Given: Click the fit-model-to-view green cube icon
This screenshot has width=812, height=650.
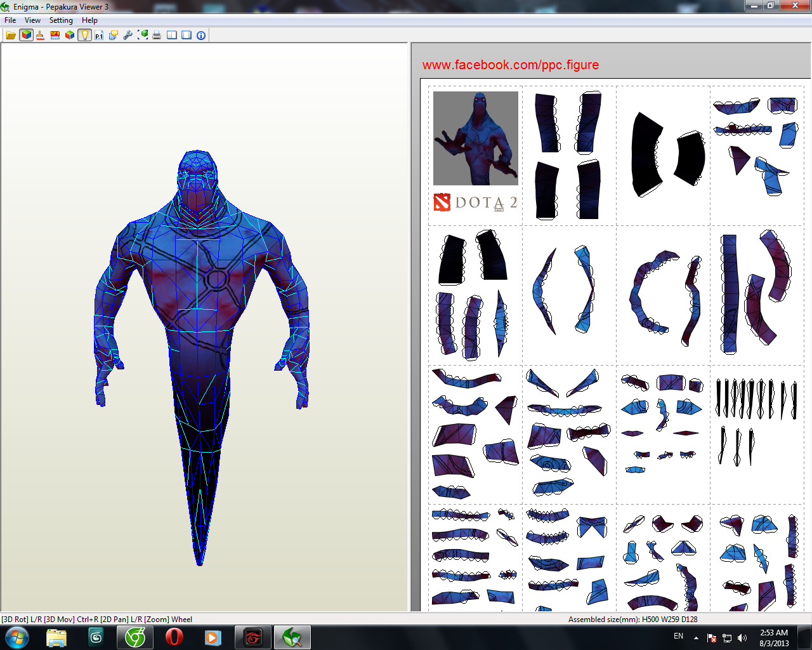Looking at the screenshot, I should point(142,35).
